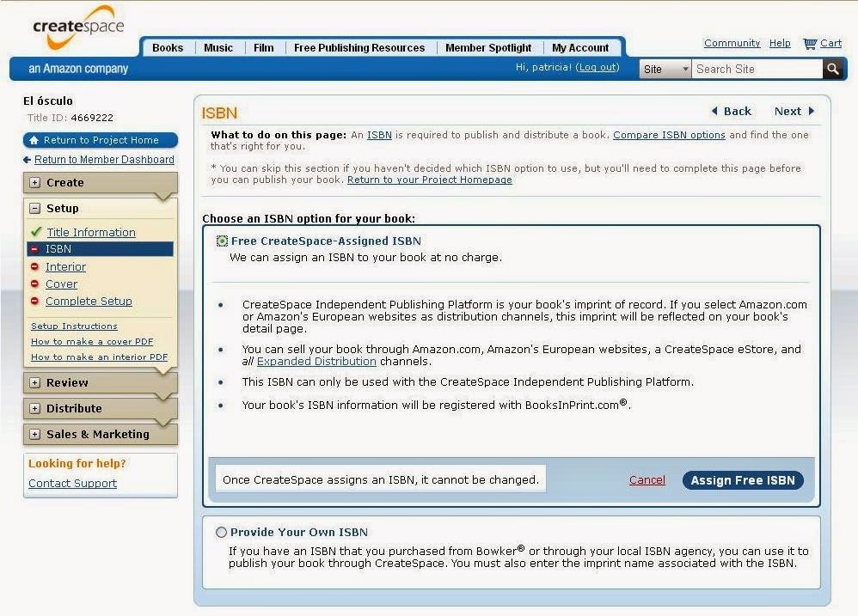Click the Assign Free ISBN button
This screenshot has height=616, width=858.
(x=743, y=480)
